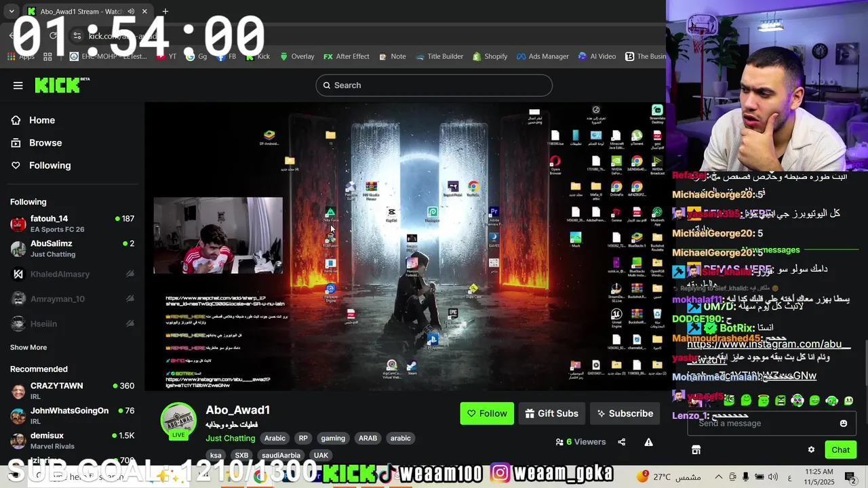Viewport: 868px width, 488px height.
Task: Expand the Show More followed channels
Action: pos(28,347)
